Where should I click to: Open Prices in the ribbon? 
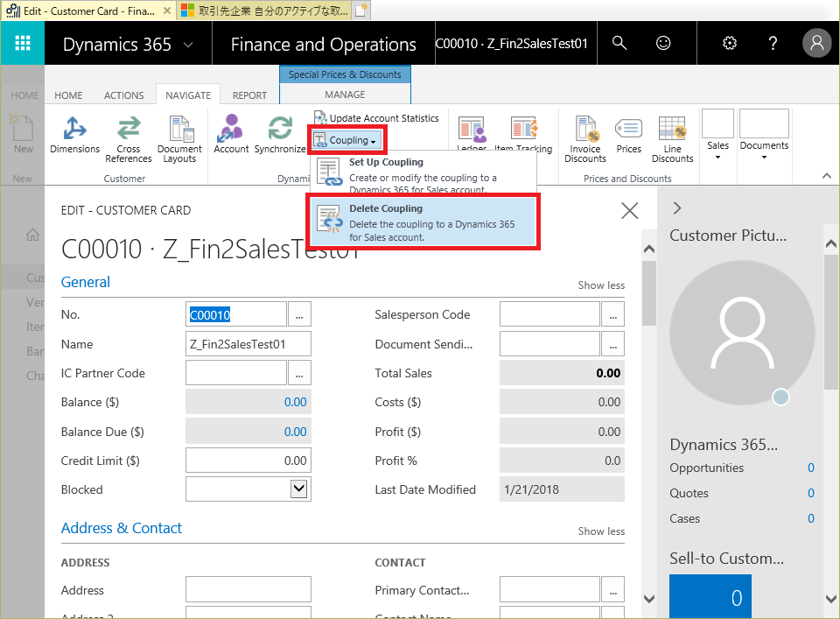tap(628, 135)
